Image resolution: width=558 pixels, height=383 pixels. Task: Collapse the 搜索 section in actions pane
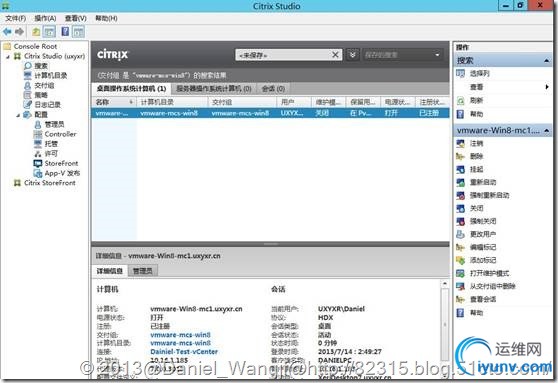click(x=546, y=61)
